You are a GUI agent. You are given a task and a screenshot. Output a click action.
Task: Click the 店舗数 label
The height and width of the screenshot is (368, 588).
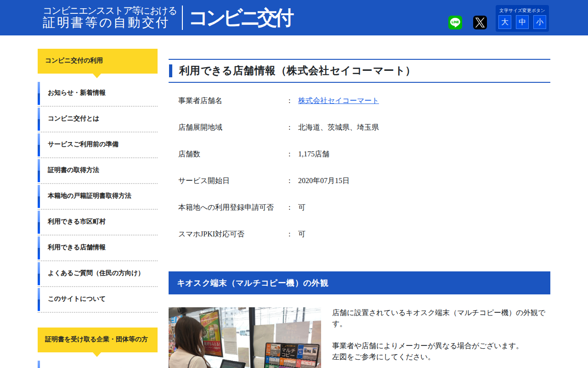[x=189, y=154]
